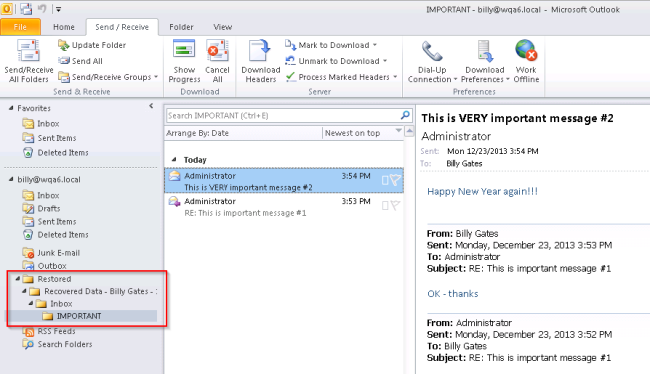This screenshot has height=374, width=650.
Task: Click Download Preferences icon
Action: [485, 51]
